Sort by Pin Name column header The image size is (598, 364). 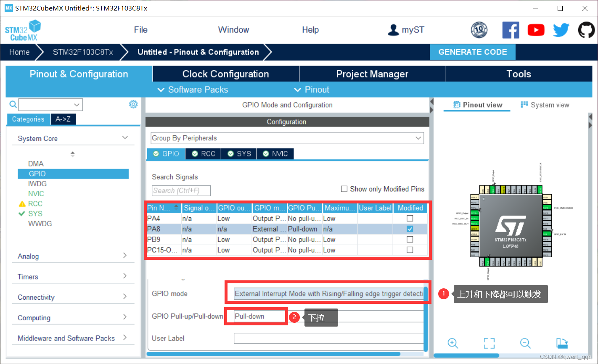(164, 208)
